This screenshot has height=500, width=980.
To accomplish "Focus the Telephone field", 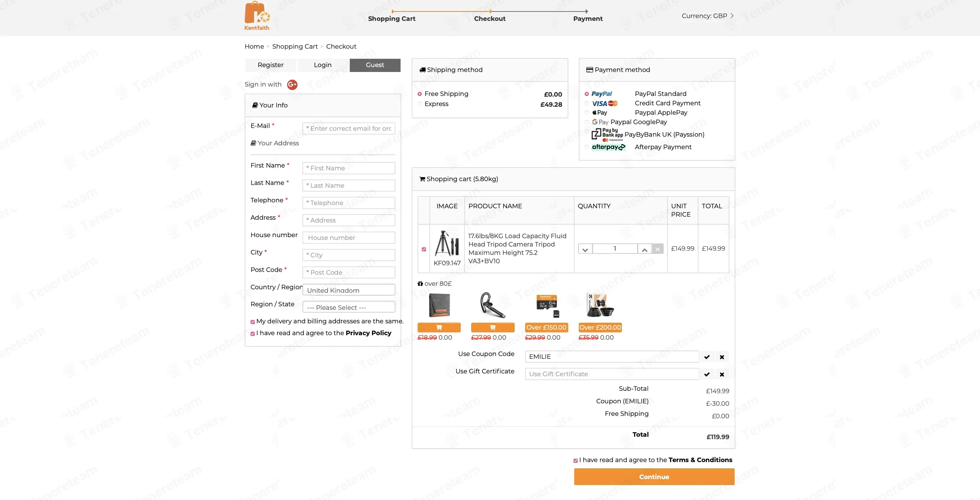I will (348, 203).
